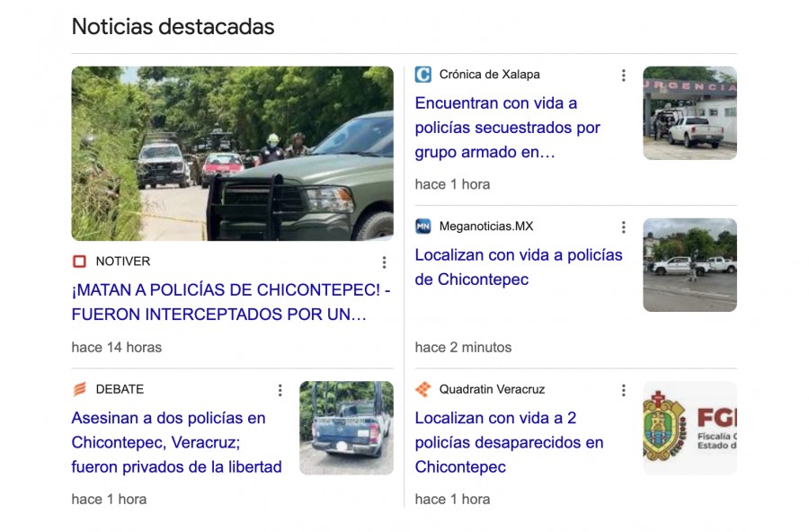Open headline Encuentran con vida a policías secuestrados

[508, 128]
